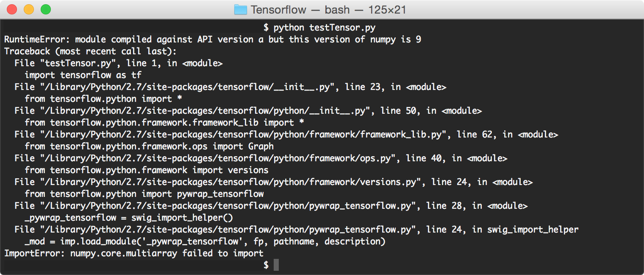
Task: Click the "imp.load_module" source line
Action: coord(205,241)
